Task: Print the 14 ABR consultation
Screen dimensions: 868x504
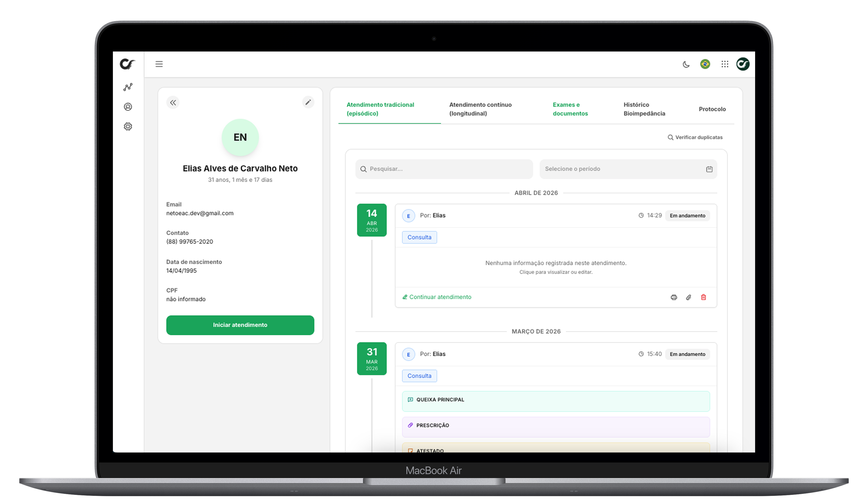Action: 674,297
